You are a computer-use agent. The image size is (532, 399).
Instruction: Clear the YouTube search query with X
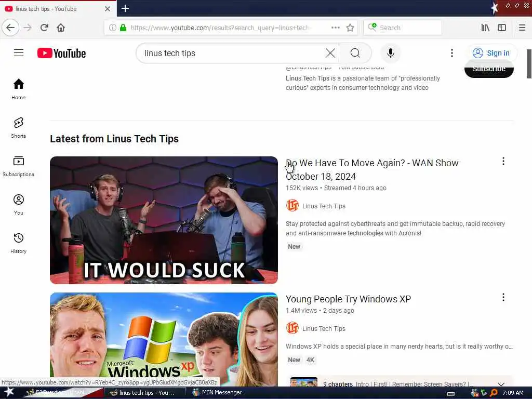click(x=330, y=53)
